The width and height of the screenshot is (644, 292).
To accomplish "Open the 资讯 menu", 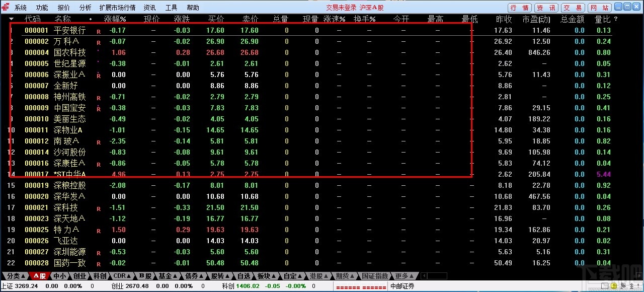I will click(x=149, y=8).
